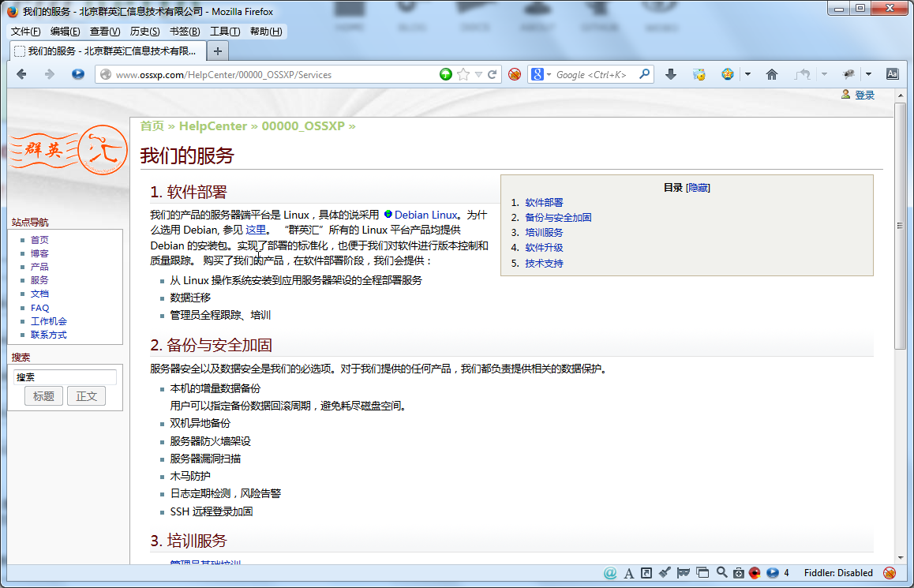Viewport: 914px width, 588px height.
Task: Go to home page via Home icon
Action: coord(772,74)
